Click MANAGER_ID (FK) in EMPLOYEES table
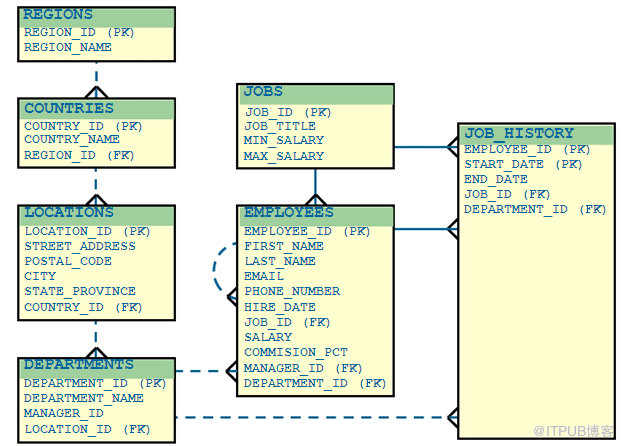623x446 pixels. pyautogui.click(x=303, y=369)
